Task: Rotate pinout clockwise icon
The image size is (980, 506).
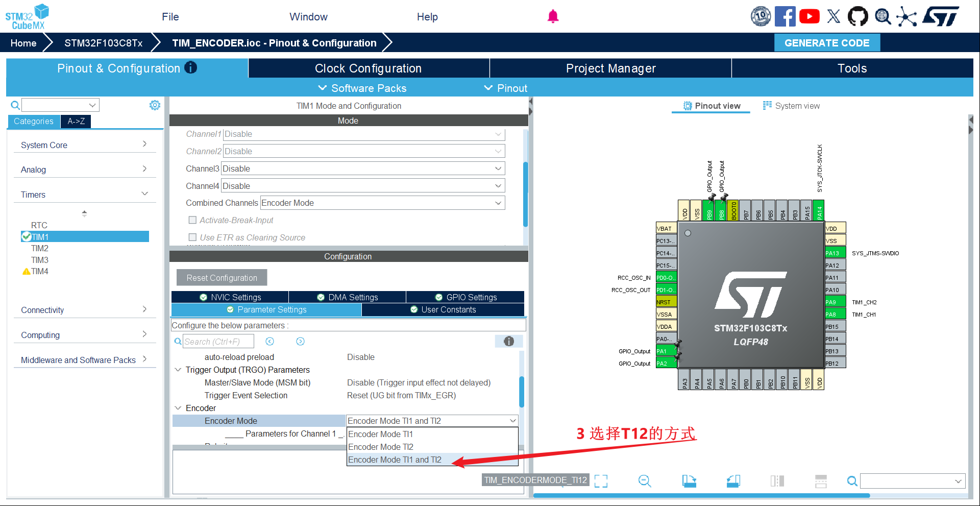Action: [689, 481]
